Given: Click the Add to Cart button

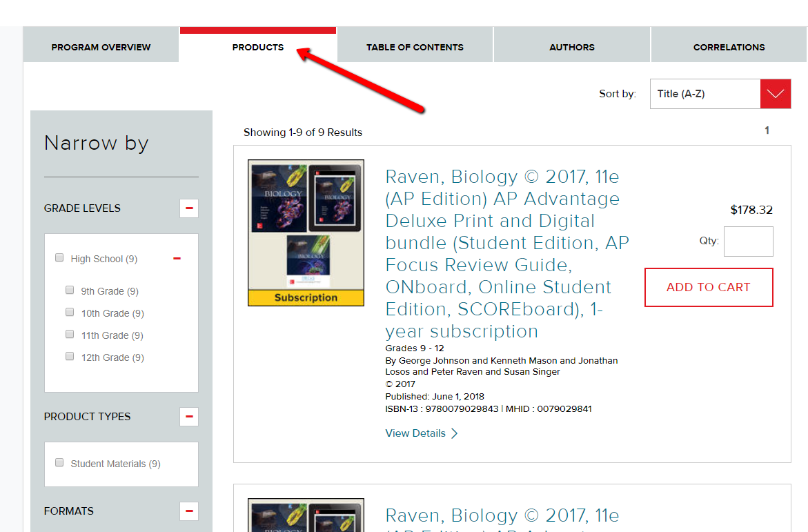Looking at the screenshot, I should pyautogui.click(x=708, y=288).
